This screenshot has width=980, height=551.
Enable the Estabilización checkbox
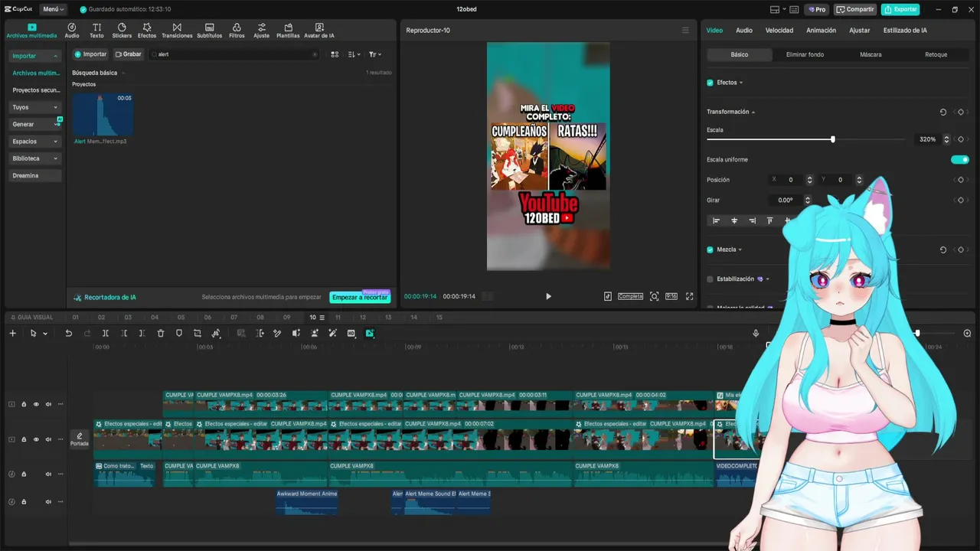click(x=710, y=279)
